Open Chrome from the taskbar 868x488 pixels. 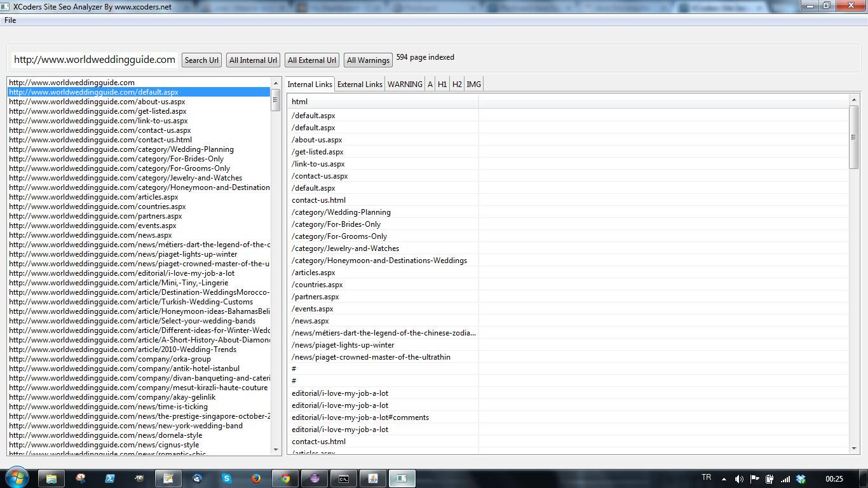pos(285,478)
